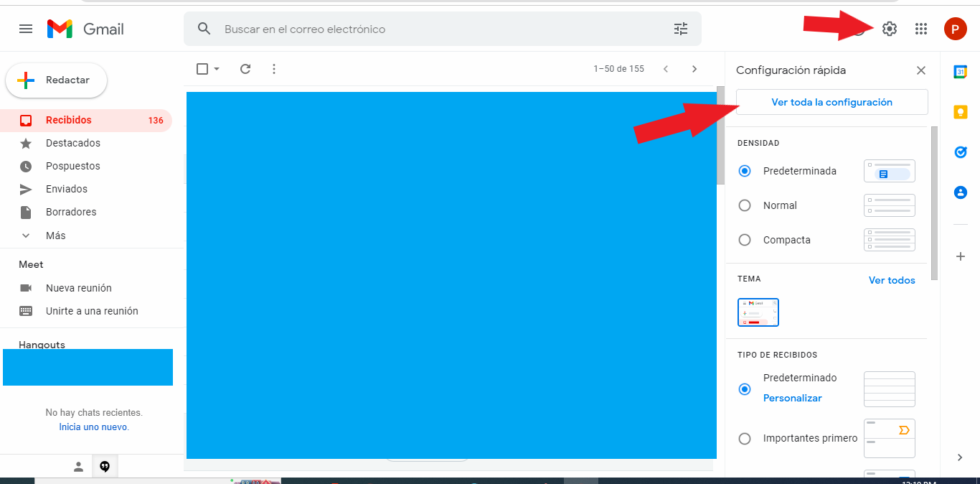Screen dimensions: 980x484
Task: Open Google Tasks side panel
Action: [961, 152]
